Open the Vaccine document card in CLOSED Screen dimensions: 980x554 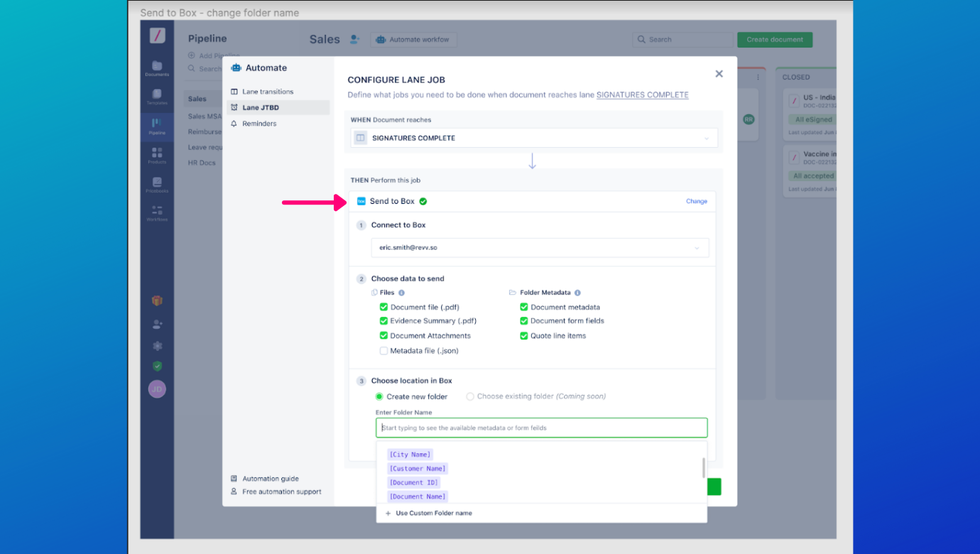pyautogui.click(x=809, y=172)
